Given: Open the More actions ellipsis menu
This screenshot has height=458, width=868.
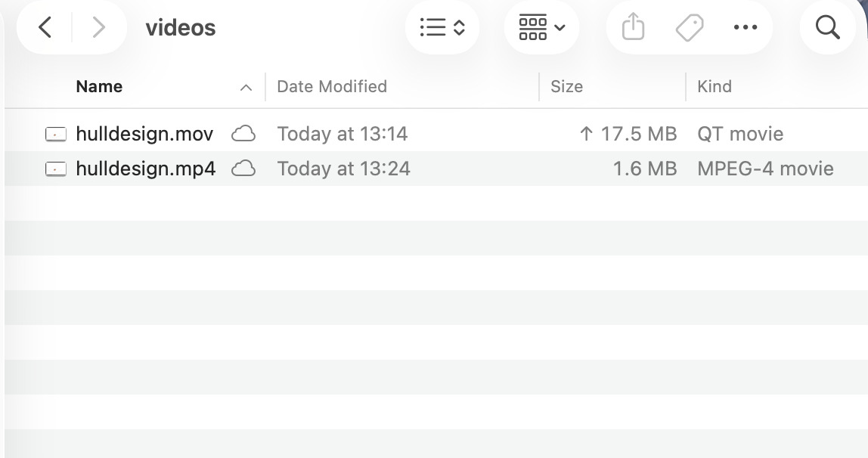Looking at the screenshot, I should point(745,28).
